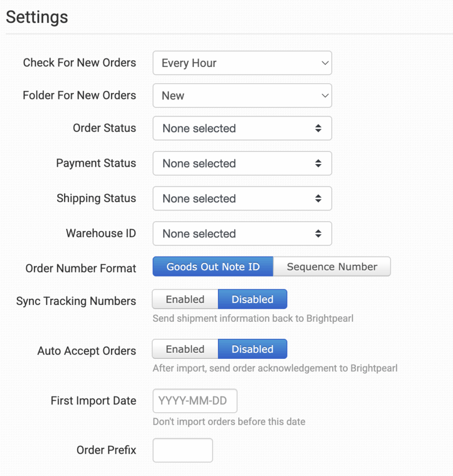This screenshot has height=476, width=453.
Task: Select Goods Out Note ID order format
Action: [x=213, y=267]
